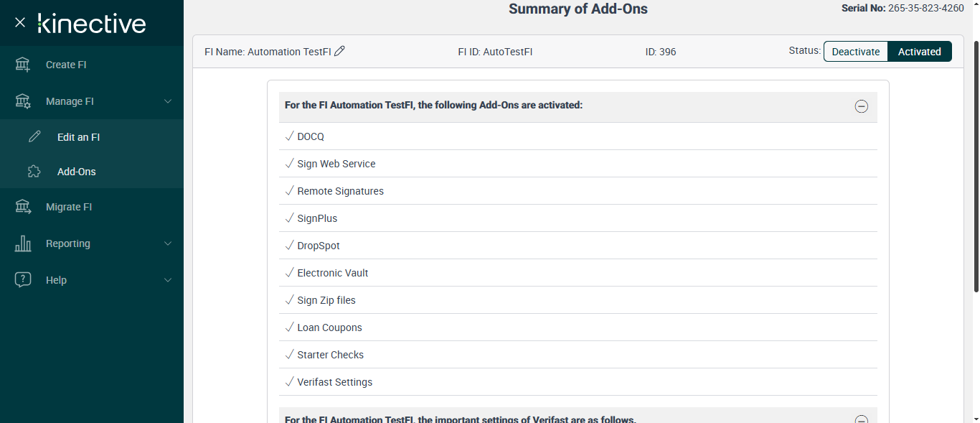Select the Activated status option
980x423 pixels.
click(919, 52)
